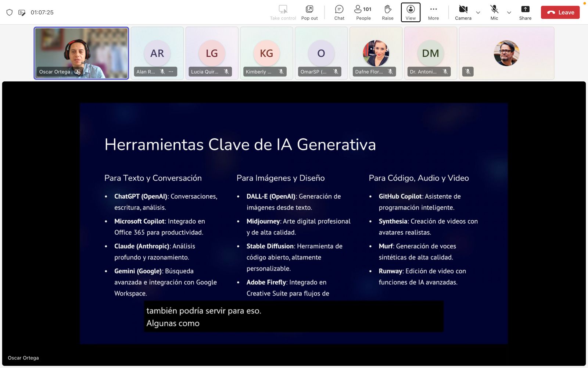Select OmarSP participant tile
The image size is (588, 368).
coord(321,53)
